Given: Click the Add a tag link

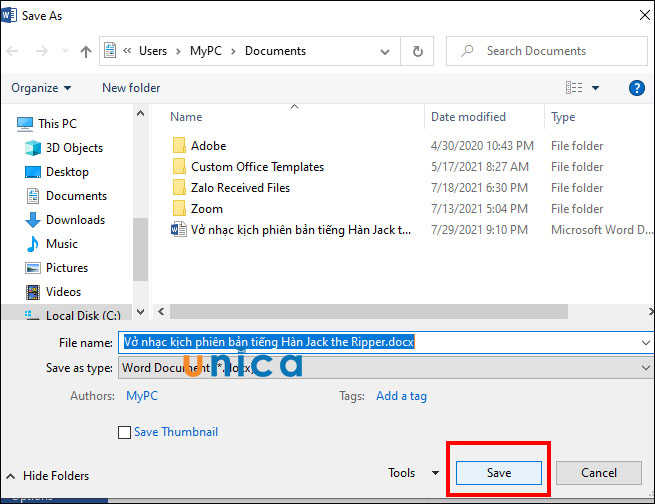Looking at the screenshot, I should pos(401,396).
